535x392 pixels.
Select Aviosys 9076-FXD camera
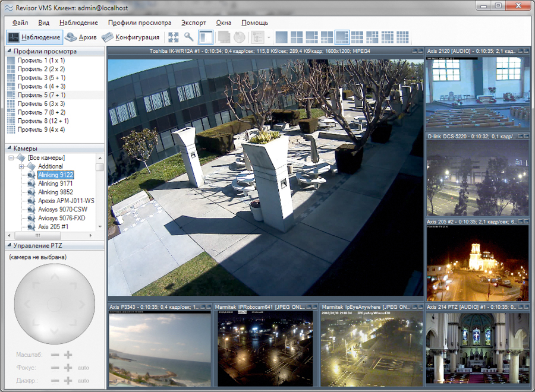coord(62,218)
